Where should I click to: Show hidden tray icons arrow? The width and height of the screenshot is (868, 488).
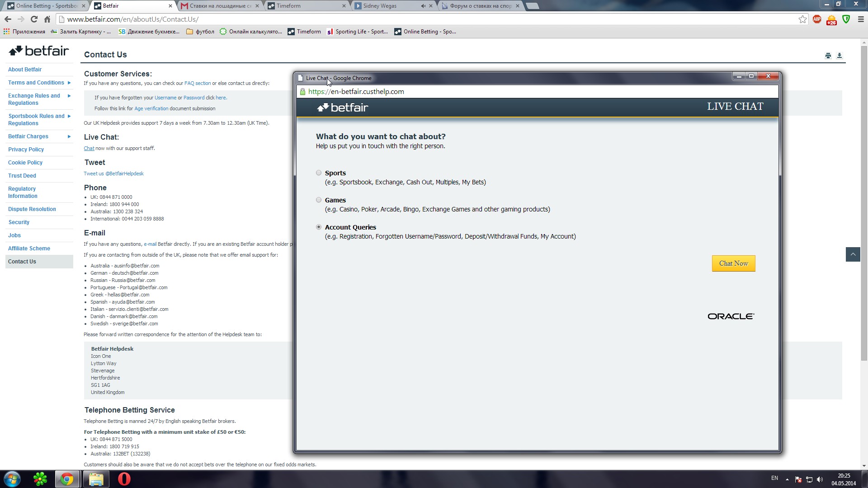[787, 479]
